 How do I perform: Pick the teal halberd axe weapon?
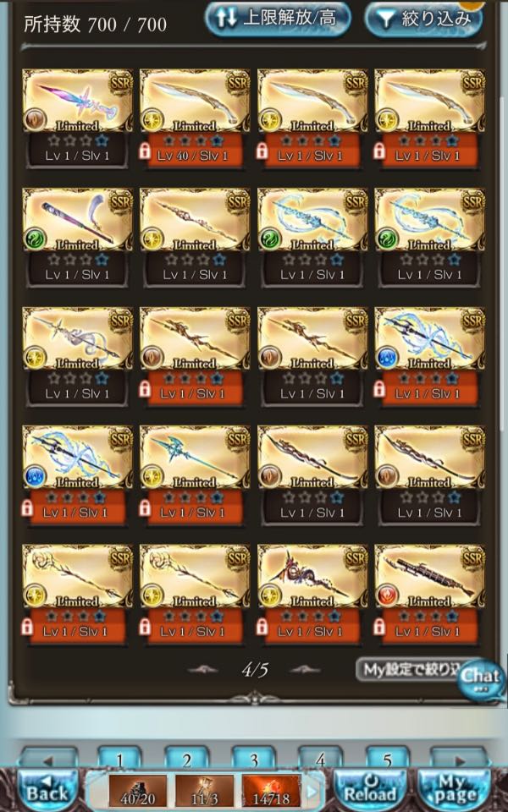[x=195, y=458]
